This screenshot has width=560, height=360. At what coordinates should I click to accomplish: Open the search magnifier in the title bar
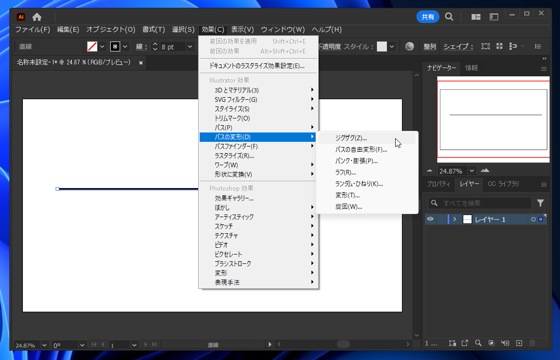pos(449,16)
